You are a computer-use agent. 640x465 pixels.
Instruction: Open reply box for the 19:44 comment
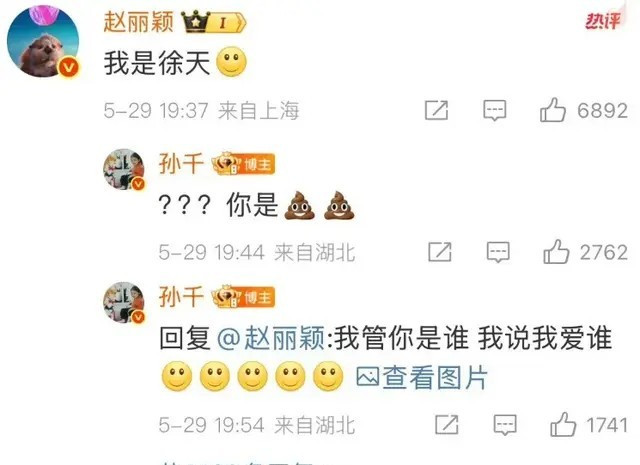pos(498,252)
